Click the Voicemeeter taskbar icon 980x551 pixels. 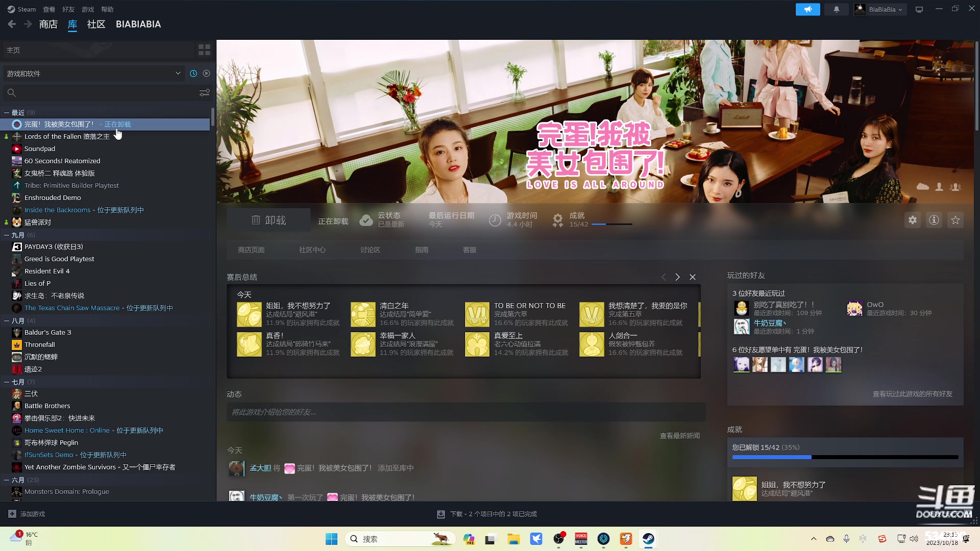[x=581, y=539]
